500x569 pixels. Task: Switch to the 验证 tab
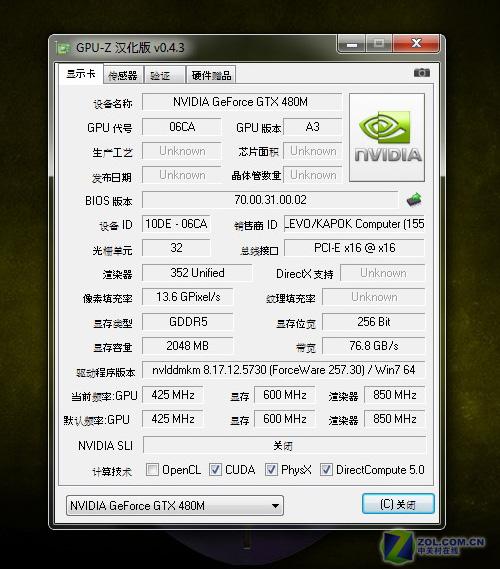[x=164, y=75]
